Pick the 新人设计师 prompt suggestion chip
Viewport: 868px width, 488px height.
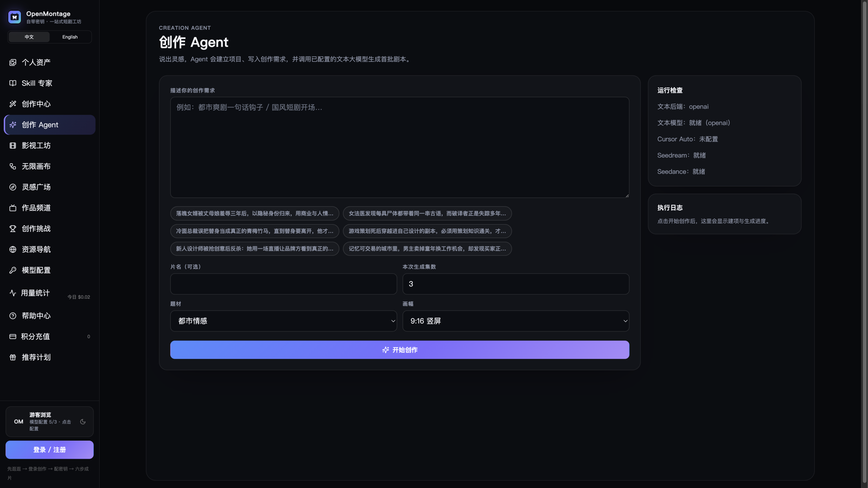(x=254, y=248)
